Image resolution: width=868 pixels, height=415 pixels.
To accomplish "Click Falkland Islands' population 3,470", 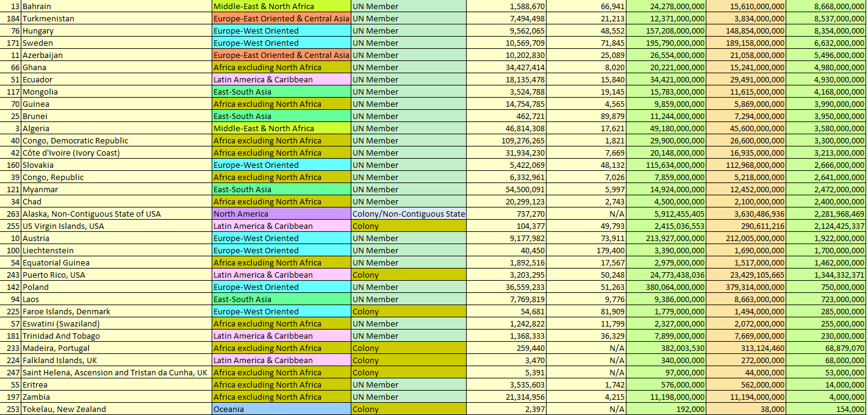I will (x=506, y=360).
